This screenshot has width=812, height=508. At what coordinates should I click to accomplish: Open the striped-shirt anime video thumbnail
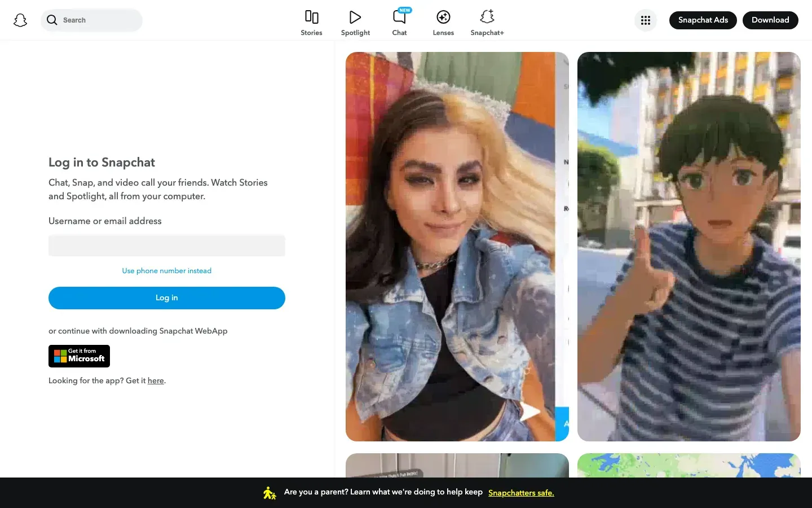pyautogui.click(x=689, y=246)
